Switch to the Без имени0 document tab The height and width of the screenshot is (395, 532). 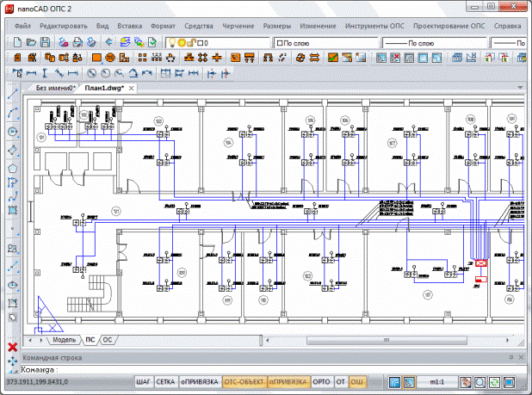coord(56,88)
